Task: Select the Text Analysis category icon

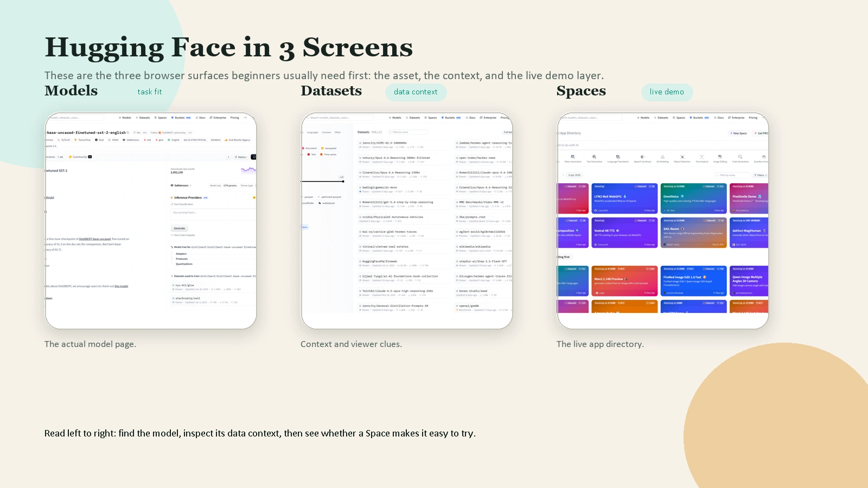Action: tap(701, 158)
